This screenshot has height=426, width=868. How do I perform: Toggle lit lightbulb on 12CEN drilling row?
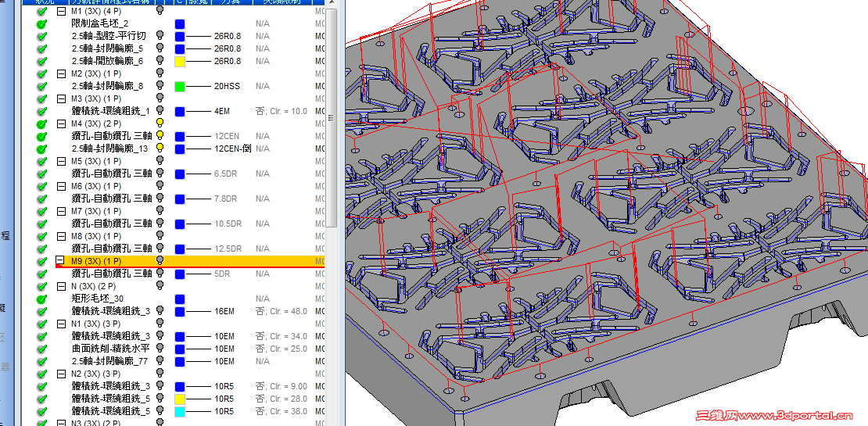click(x=160, y=135)
